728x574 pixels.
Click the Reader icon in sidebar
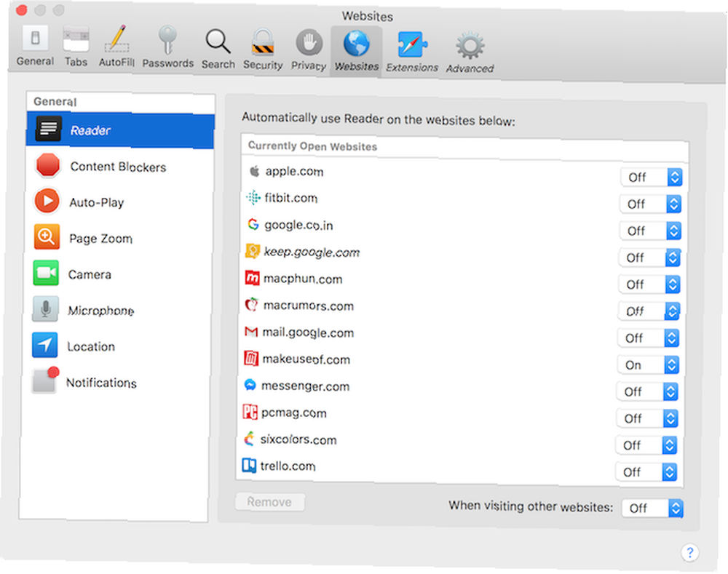[x=49, y=129]
